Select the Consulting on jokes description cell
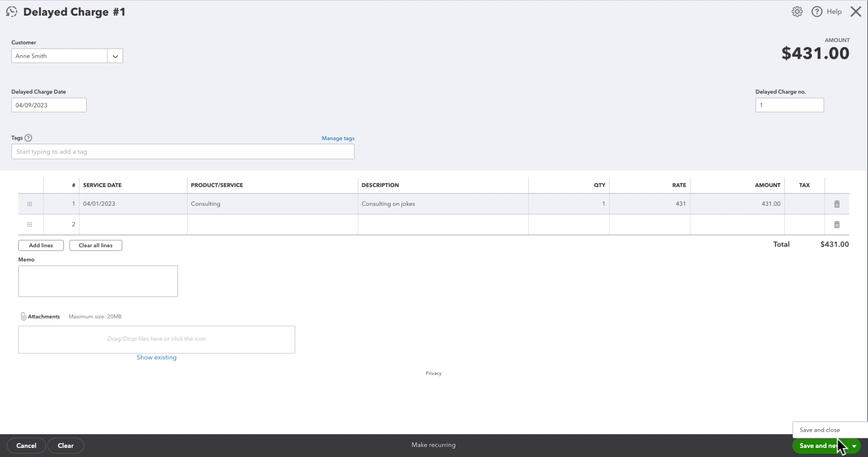868x457 pixels. (x=443, y=204)
